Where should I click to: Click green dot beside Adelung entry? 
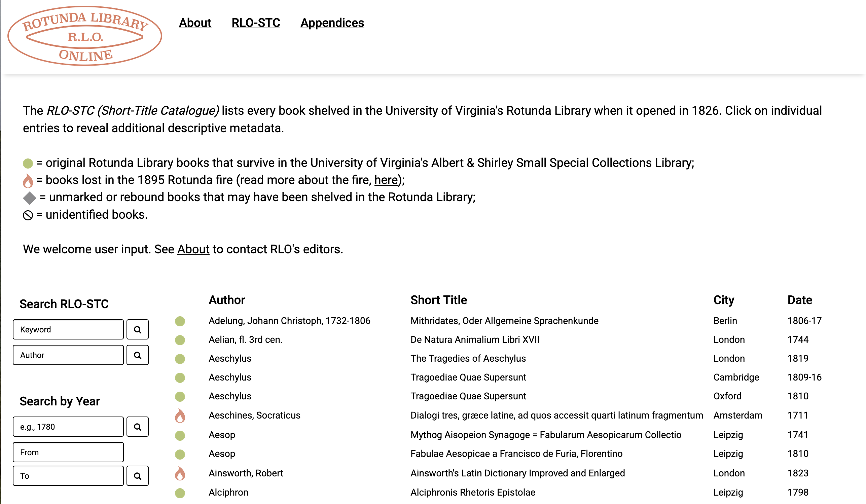click(180, 321)
